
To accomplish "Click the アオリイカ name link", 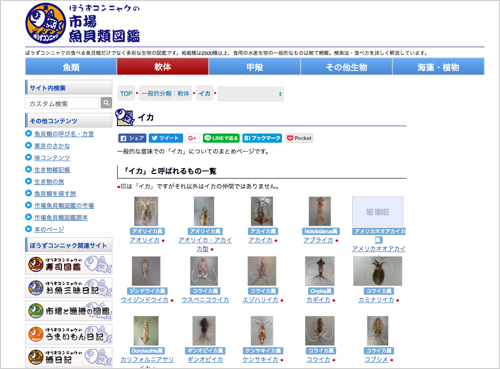I will 145,240.
